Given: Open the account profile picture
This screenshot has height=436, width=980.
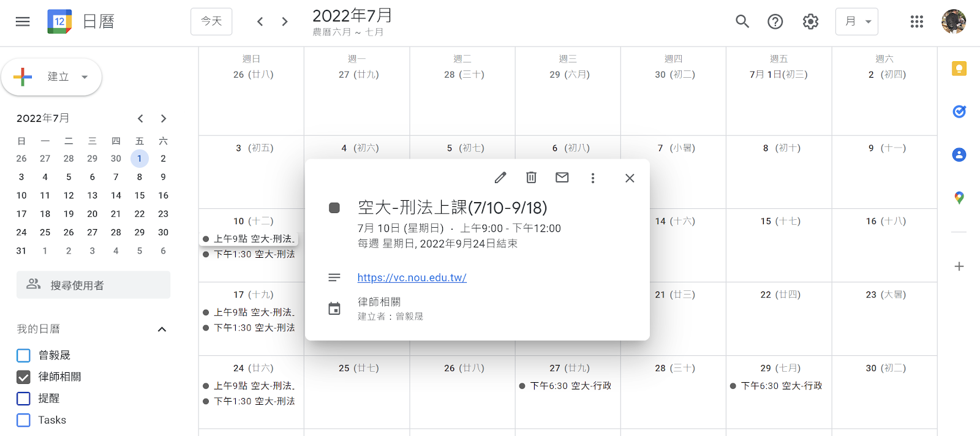Looking at the screenshot, I should pyautogui.click(x=954, y=21).
